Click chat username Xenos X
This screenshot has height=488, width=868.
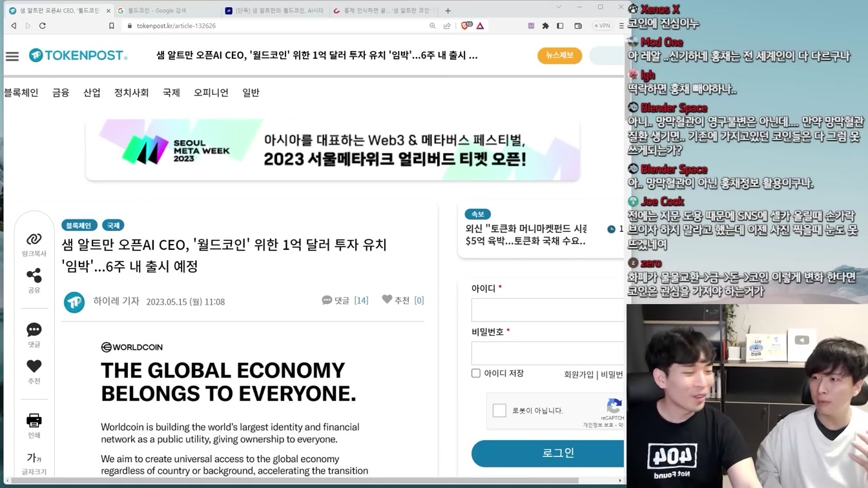660,9
